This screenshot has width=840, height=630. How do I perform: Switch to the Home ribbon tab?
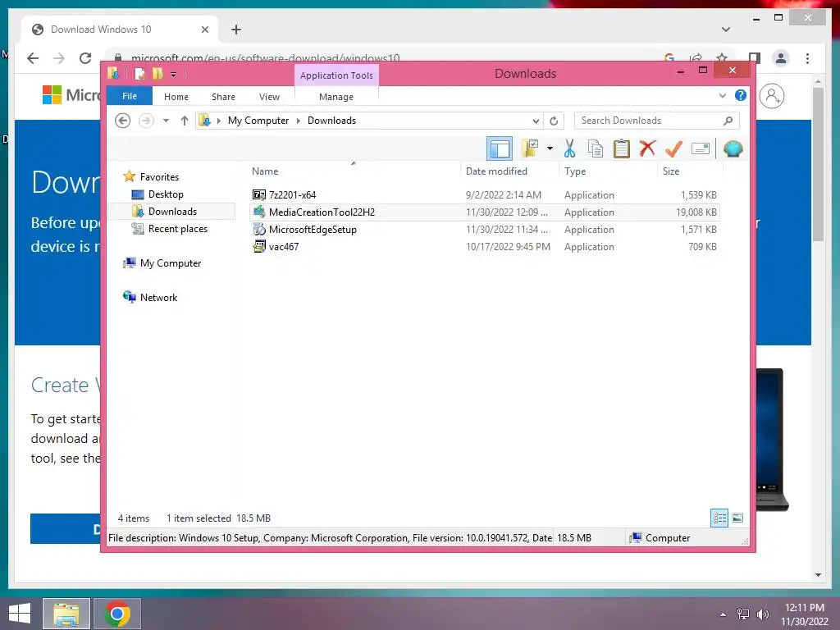click(176, 97)
